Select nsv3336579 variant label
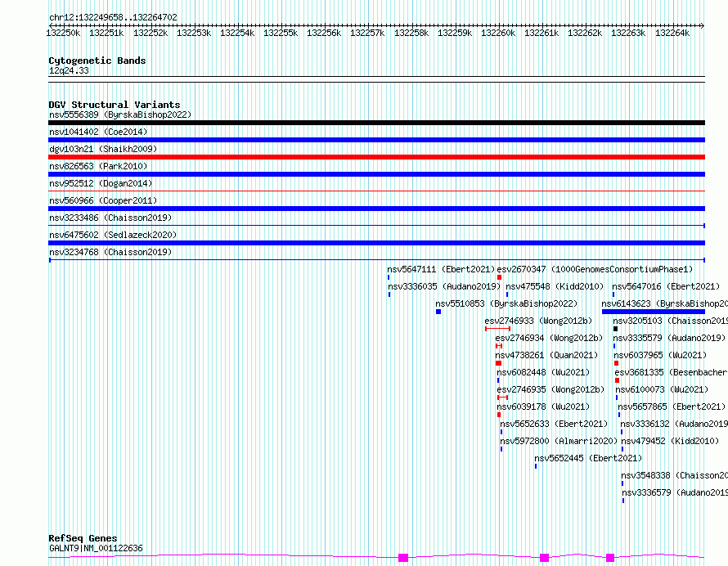 675,492
